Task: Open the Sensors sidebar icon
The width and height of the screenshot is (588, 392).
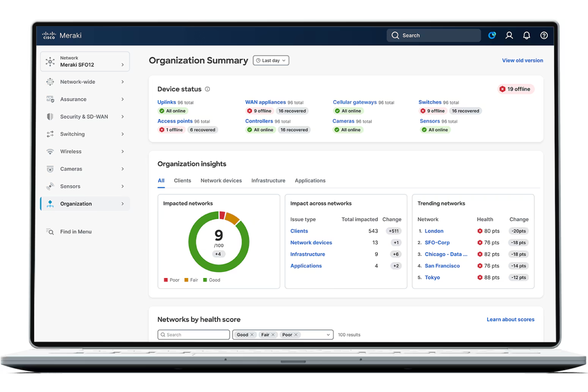Action: click(50, 186)
